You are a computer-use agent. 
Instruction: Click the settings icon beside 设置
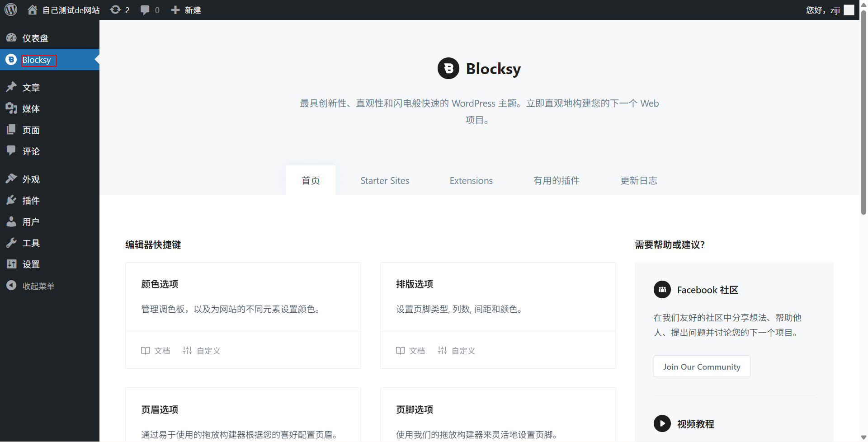(11, 264)
